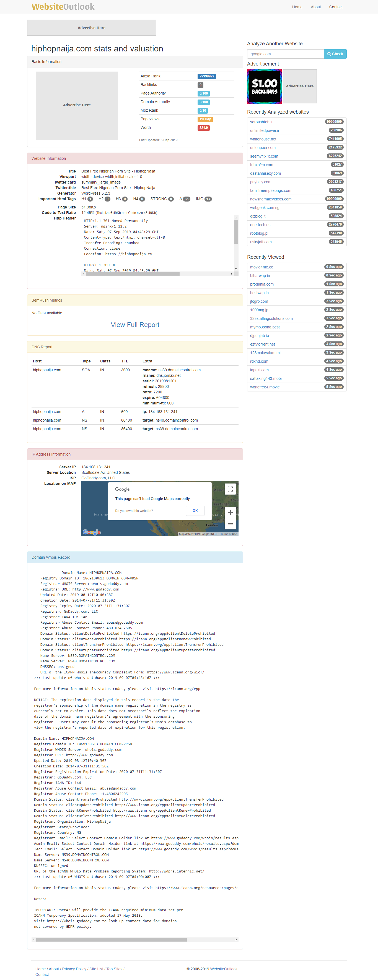This screenshot has height=980, width=378.
Task: Open tamilfreemp3songs.com link
Action: pyautogui.click(x=271, y=190)
